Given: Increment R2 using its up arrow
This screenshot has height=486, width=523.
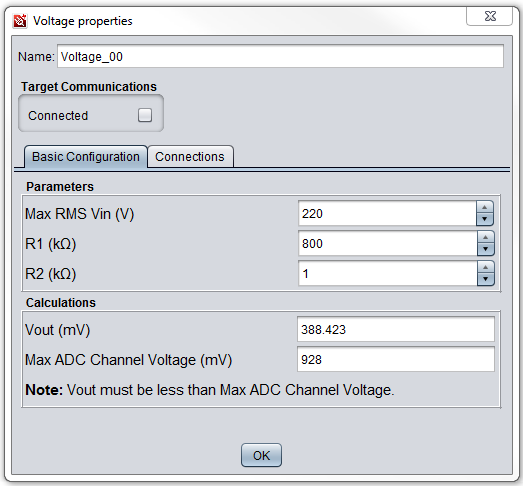Looking at the screenshot, I should pyautogui.click(x=485, y=267).
